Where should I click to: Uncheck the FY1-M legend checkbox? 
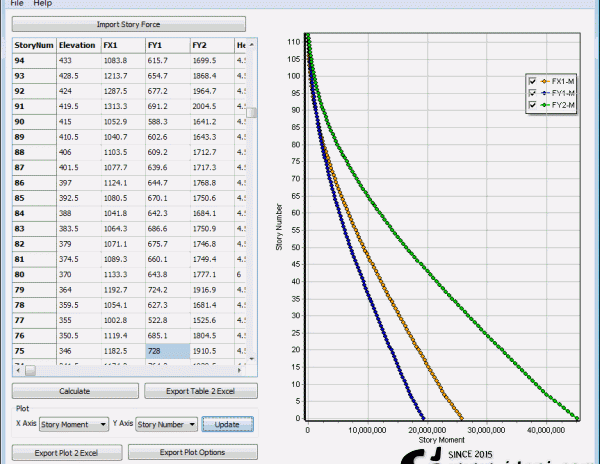click(x=531, y=92)
